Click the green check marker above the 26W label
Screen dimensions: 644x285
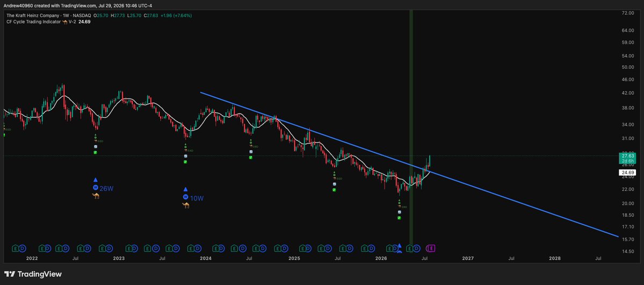(x=95, y=153)
